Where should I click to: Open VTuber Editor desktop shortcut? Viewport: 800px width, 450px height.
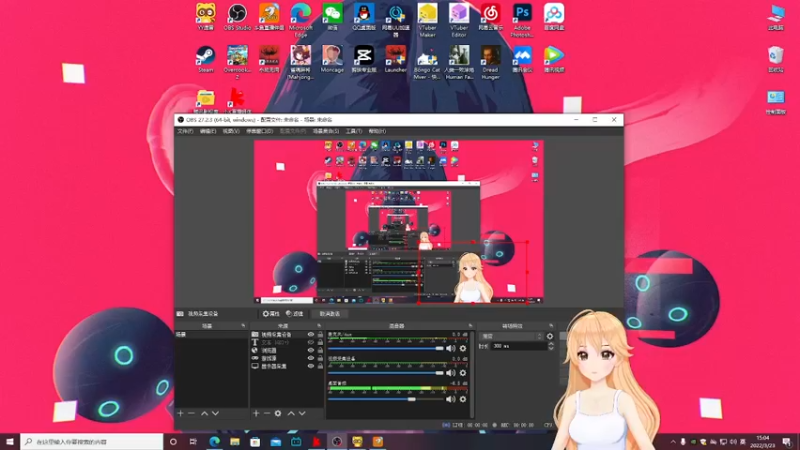point(459,20)
